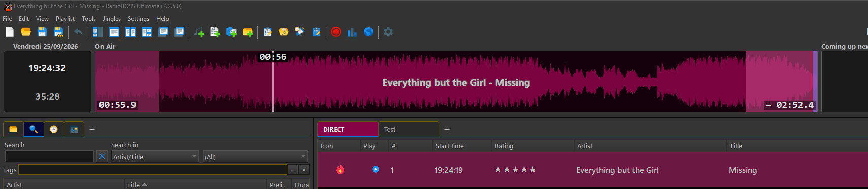
Task: Clear tags with the small x button
Action: 304,170
